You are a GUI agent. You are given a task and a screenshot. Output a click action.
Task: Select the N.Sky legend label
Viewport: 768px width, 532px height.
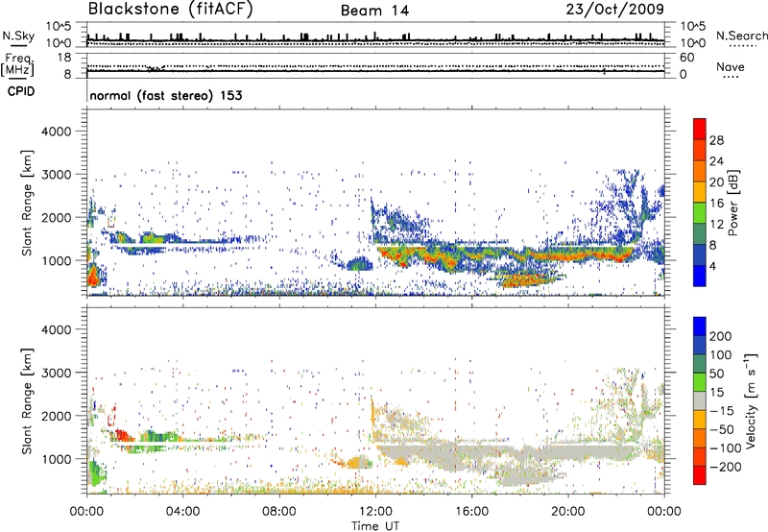point(18,36)
